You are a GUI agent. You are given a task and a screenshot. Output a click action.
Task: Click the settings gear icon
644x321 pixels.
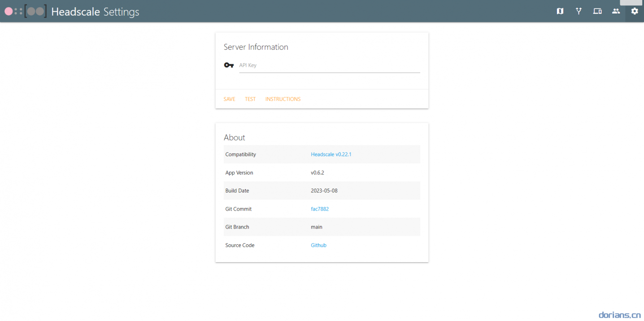(x=635, y=11)
